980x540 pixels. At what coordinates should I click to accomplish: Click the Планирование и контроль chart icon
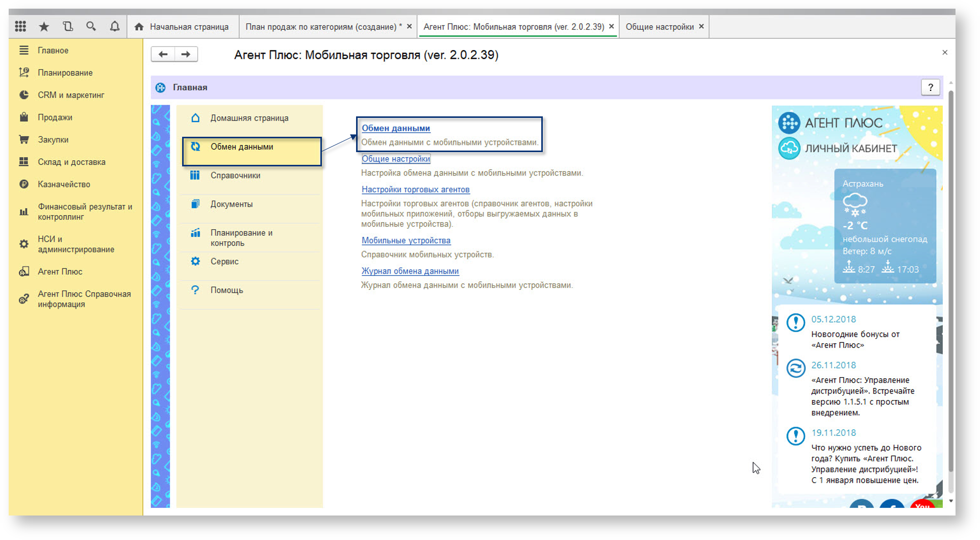pos(195,233)
